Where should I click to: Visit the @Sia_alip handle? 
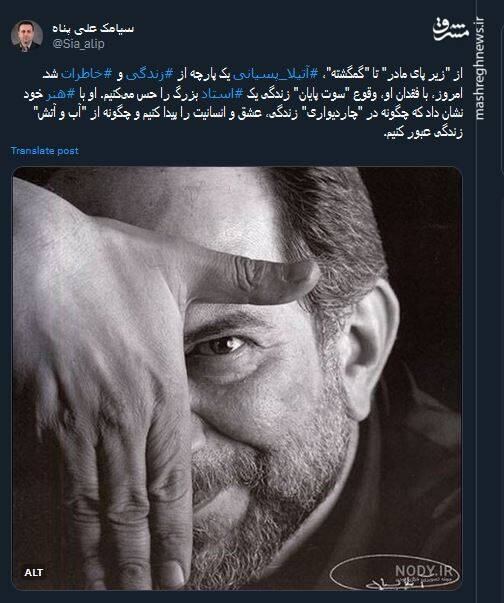78,43
